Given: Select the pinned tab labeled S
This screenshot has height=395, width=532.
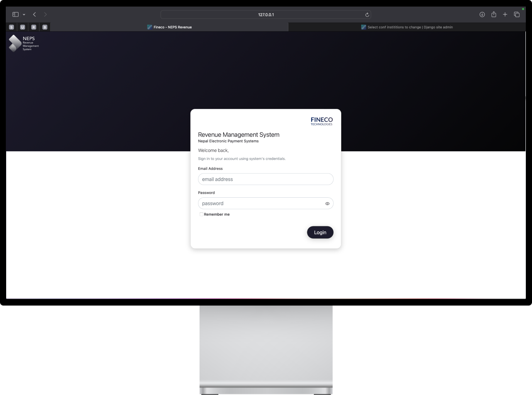Looking at the screenshot, I should [11, 27].
